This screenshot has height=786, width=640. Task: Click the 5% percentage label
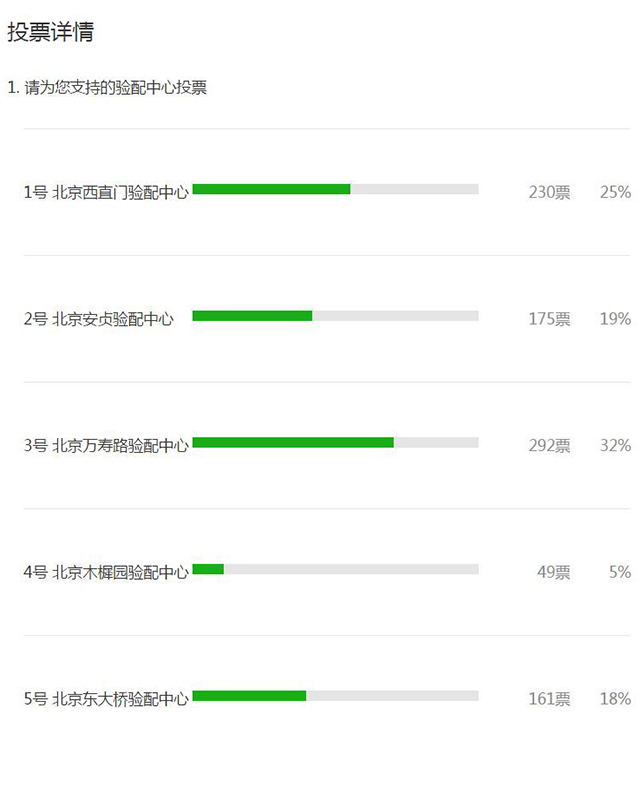(x=620, y=572)
